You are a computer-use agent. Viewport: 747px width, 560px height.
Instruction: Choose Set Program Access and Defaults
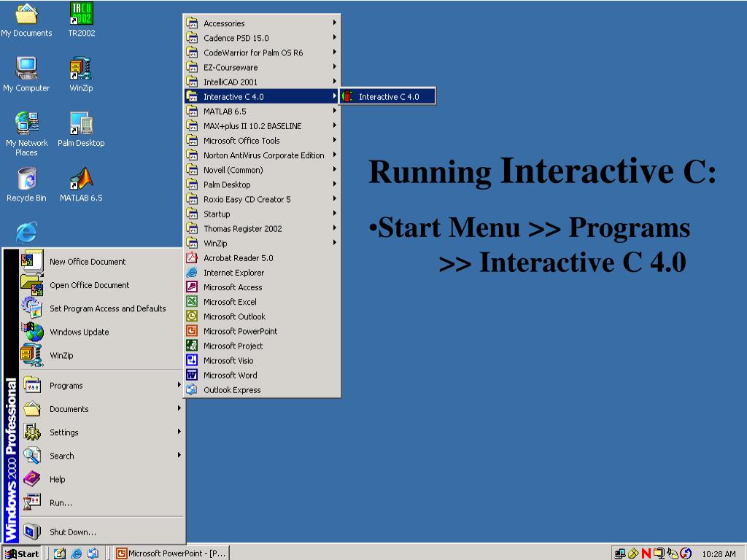(x=101, y=308)
